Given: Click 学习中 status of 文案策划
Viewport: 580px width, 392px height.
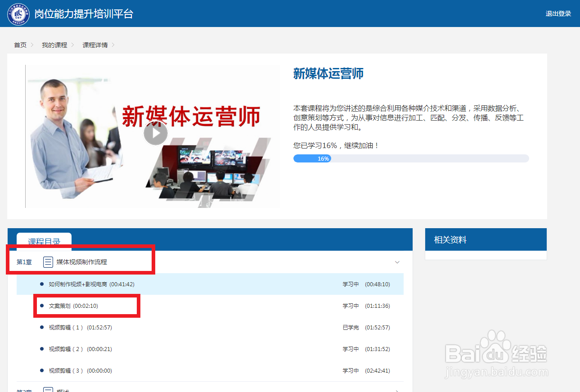Looking at the screenshot, I should click(351, 306).
